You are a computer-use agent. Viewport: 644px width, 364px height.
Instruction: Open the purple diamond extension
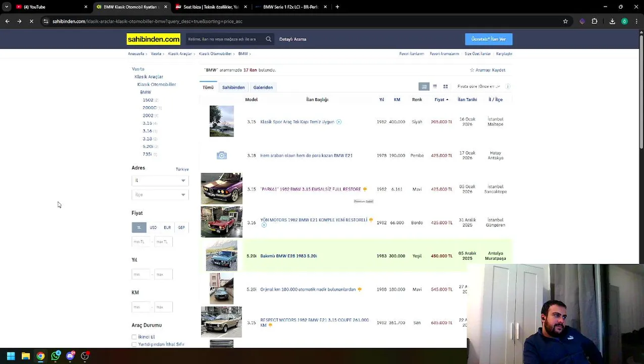pos(582,21)
